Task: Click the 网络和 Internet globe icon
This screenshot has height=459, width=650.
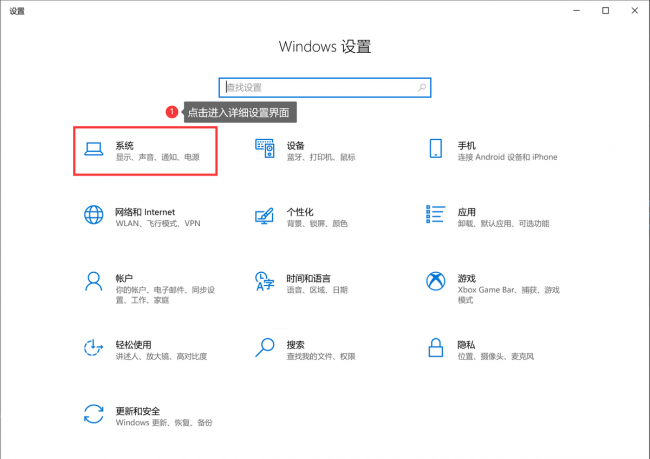Action: click(94, 215)
